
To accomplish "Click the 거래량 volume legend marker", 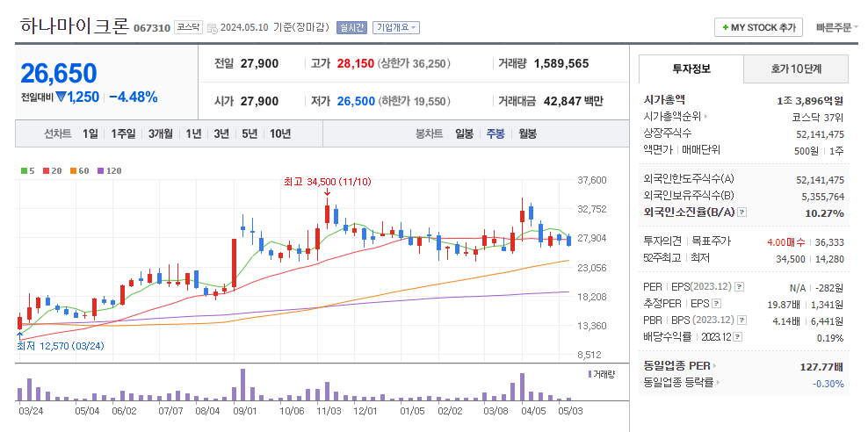I will (590, 374).
